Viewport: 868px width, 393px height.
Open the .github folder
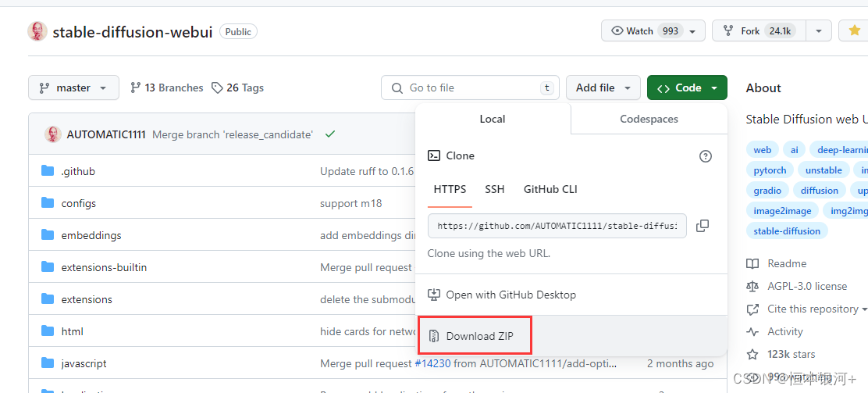tap(78, 171)
